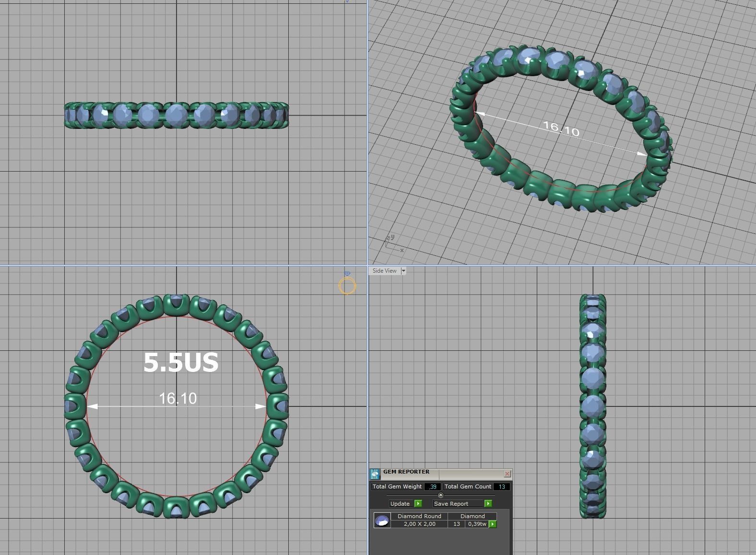
Task: Click the orange ring icon in viewport
Action: click(x=347, y=286)
